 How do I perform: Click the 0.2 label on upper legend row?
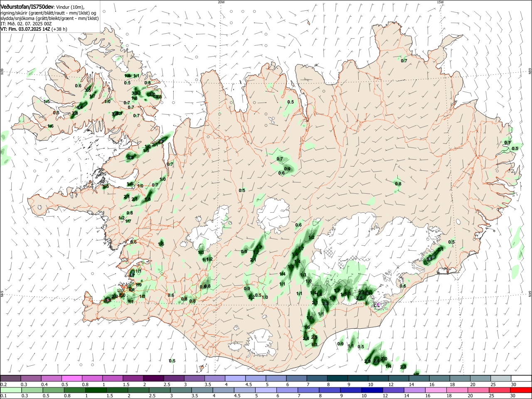[x=3, y=384]
